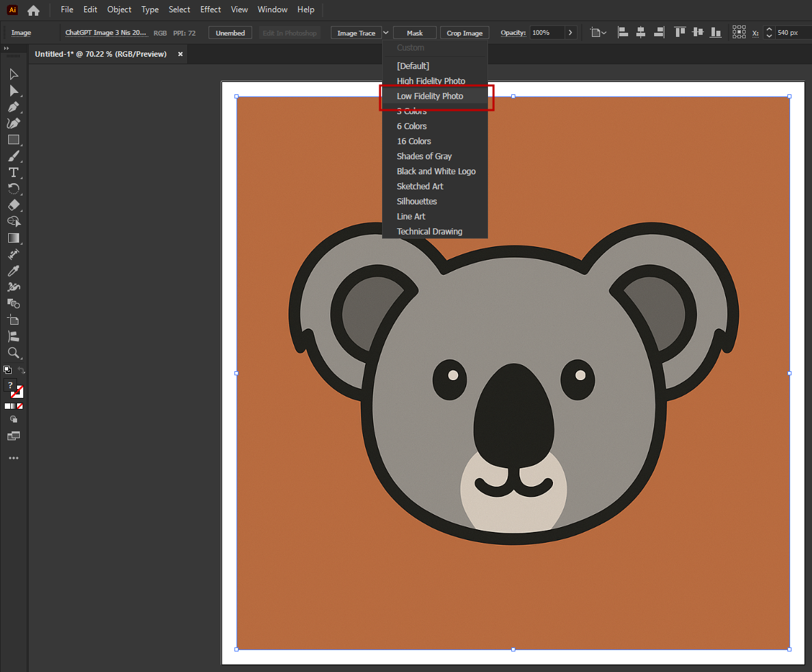The height and width of the screenshot is (672, 812).
Task: Swap the fill and stroke colors
Action: click(x=21, y=370)
